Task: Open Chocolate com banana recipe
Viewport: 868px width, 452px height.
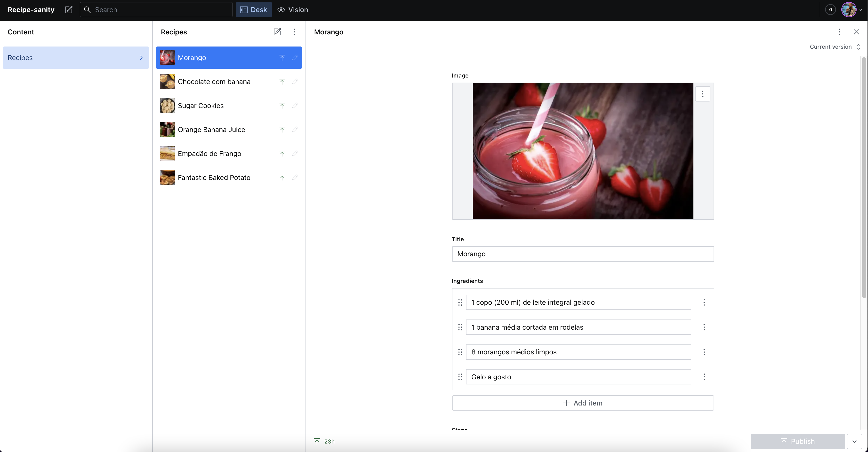Action: point(229,82)
